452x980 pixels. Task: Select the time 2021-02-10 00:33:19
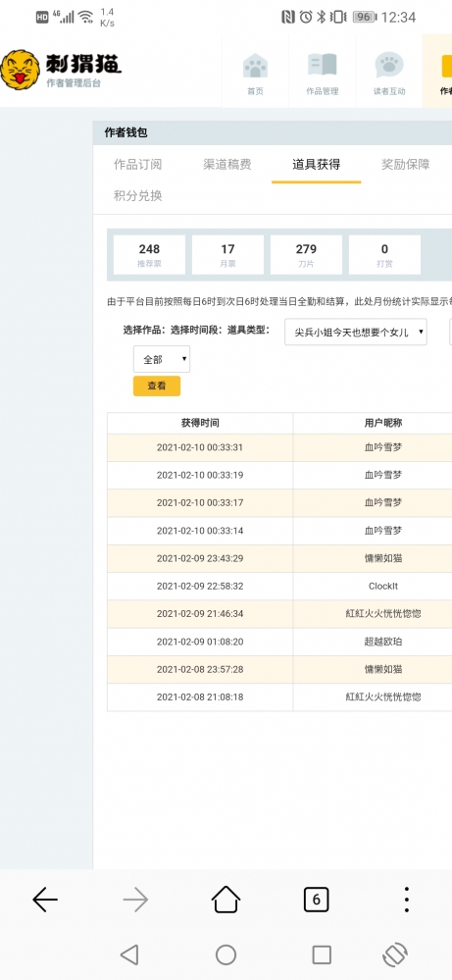click(200, 475)
